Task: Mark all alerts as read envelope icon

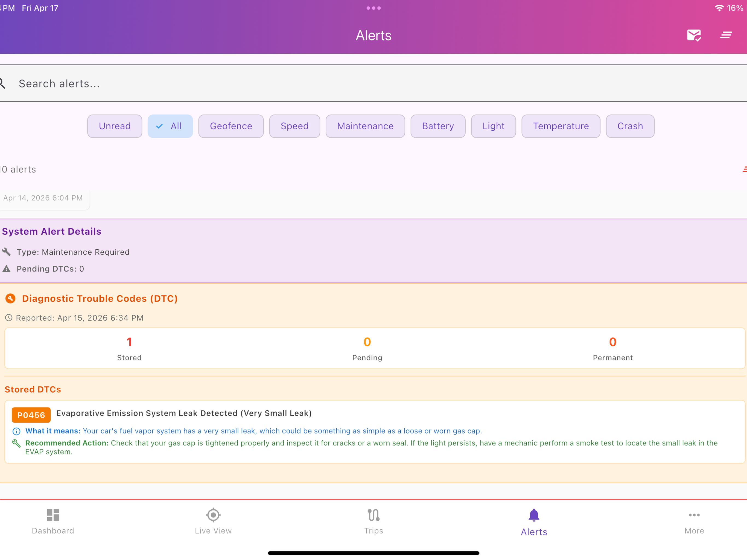Action: coord(694,35)
